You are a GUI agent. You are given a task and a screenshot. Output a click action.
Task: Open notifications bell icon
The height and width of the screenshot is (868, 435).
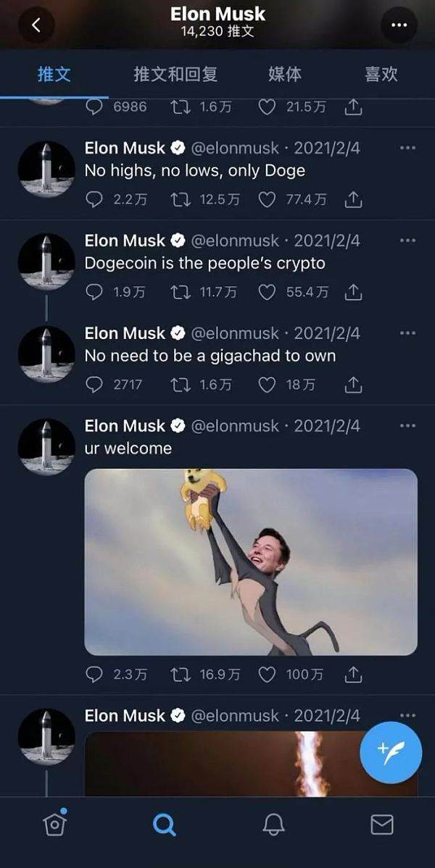[x=274, y=825]
